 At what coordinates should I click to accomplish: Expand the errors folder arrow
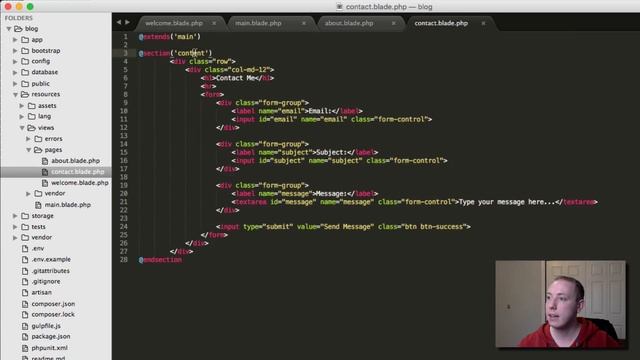28,139
